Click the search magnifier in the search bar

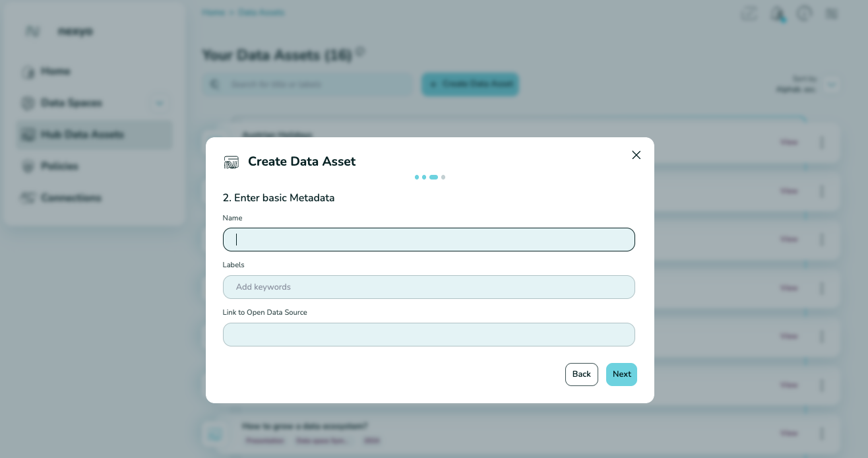(214, 84)
